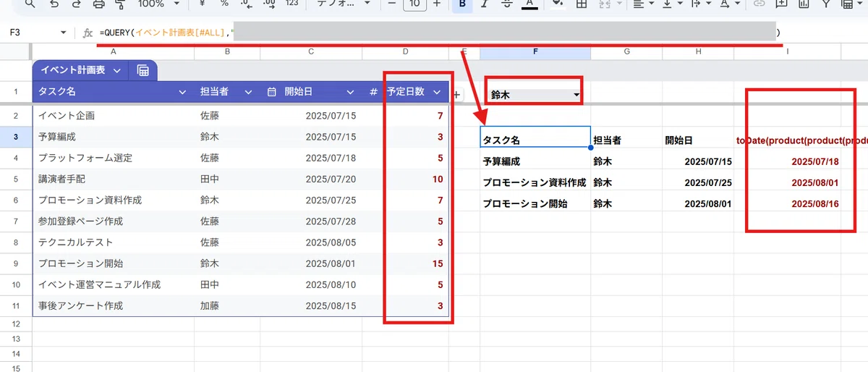Screen dimensions: 868x372
Task: Decrease font size with minus button
Action: click(391, 4)
